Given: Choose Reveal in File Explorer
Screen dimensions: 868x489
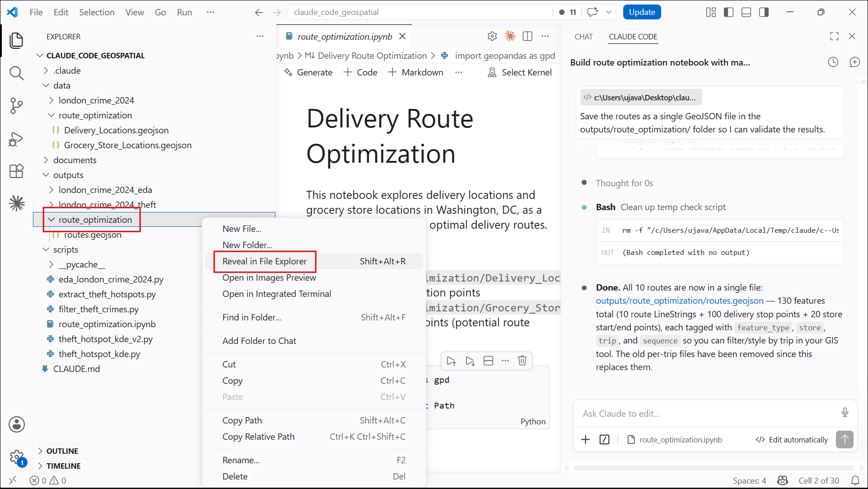Looking at the screenshot, I should pos(314,261).
